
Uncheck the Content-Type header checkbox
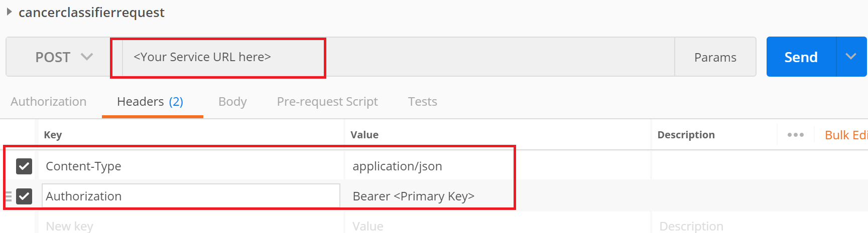(x=24, y=166)
